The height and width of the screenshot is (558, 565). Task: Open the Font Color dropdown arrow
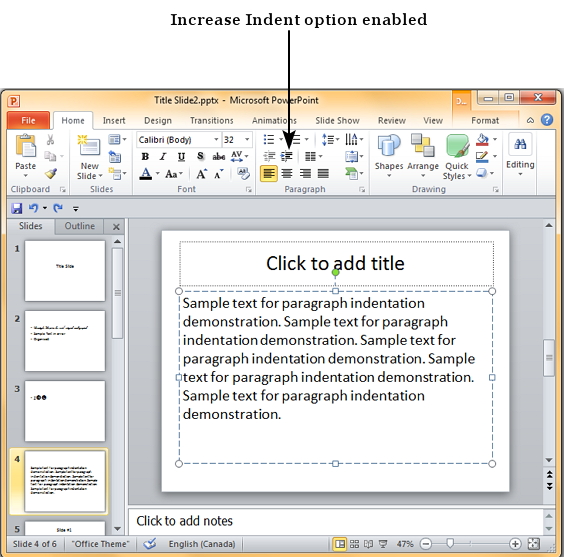157,174
